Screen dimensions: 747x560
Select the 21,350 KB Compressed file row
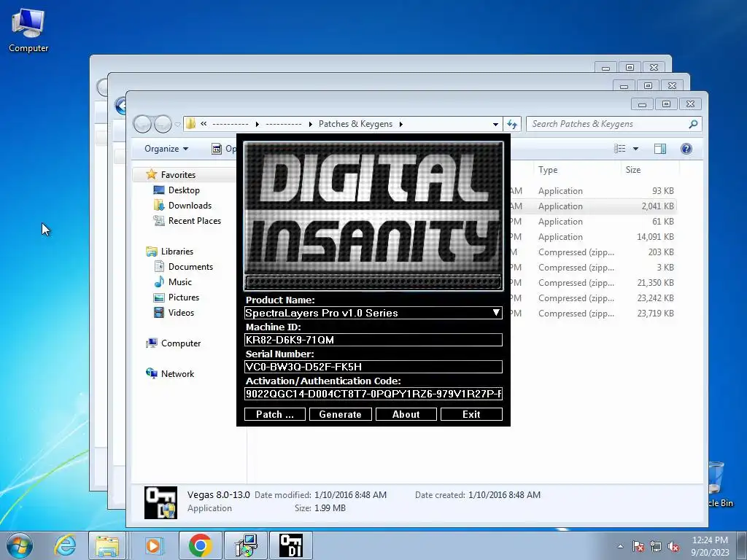(x=593, y=283)
